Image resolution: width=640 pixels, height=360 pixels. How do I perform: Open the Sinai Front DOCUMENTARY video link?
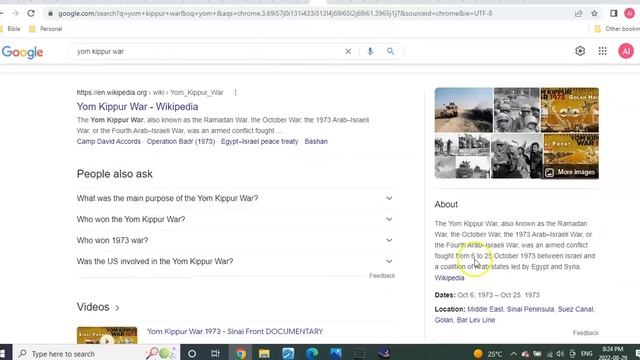pyautogui.click(x=235, y=331)
